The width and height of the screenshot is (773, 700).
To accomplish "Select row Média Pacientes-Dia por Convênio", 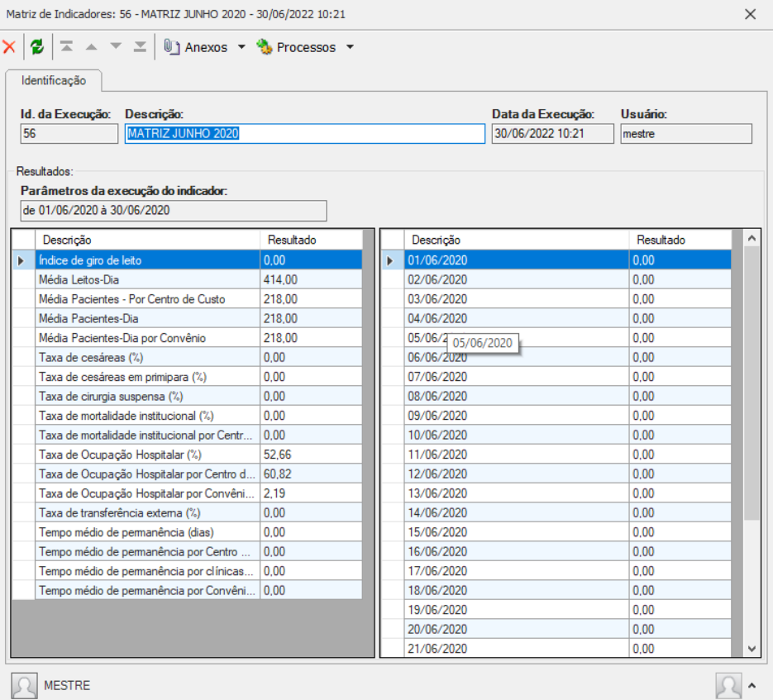I will [x=188, y=338].
